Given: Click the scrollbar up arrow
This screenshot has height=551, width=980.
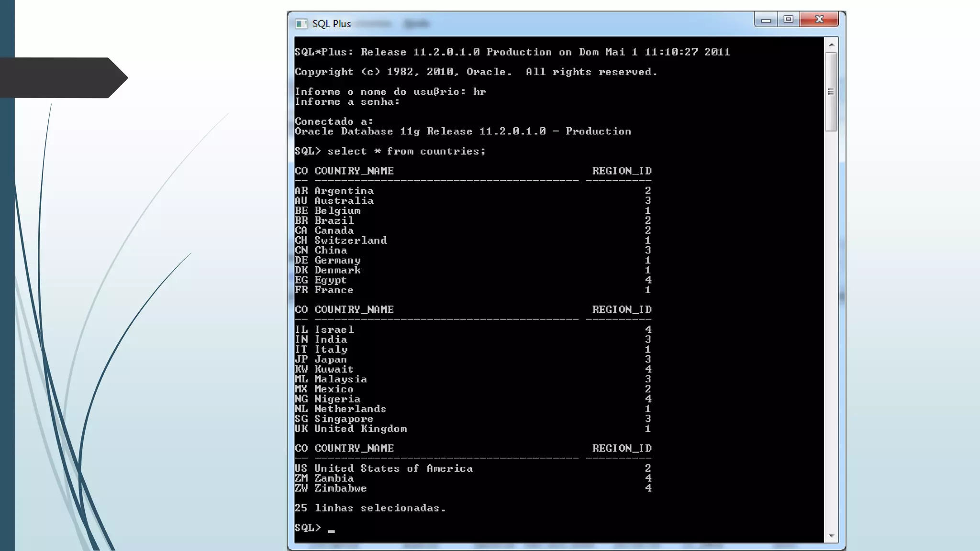Looking at the screenshot, I should [831, 44].
